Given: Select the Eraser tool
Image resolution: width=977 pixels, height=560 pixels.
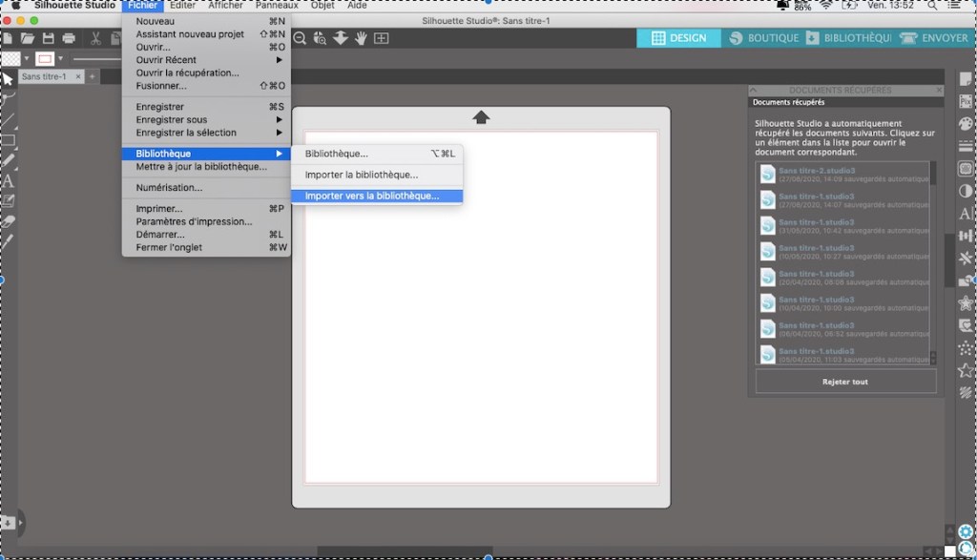Looking at the screenshot, I should click(8, 220).
